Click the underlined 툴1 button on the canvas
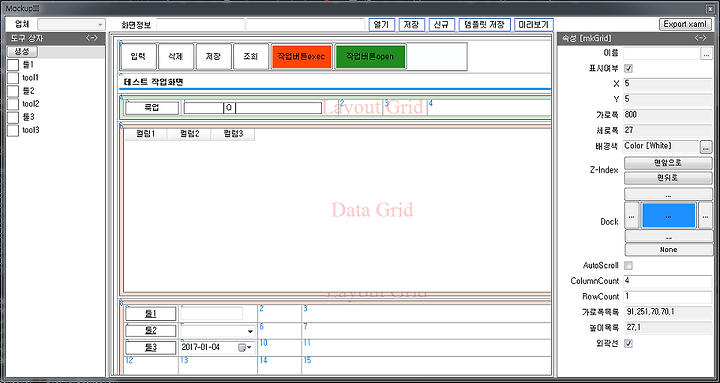 pyautogui.click(x=151, y=314)
